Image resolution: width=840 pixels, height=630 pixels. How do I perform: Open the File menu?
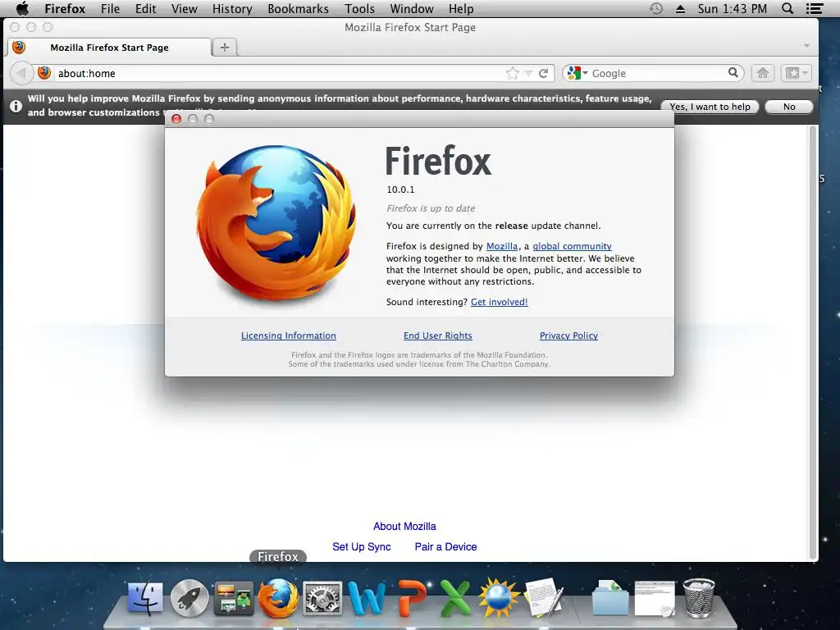(111, 8)
